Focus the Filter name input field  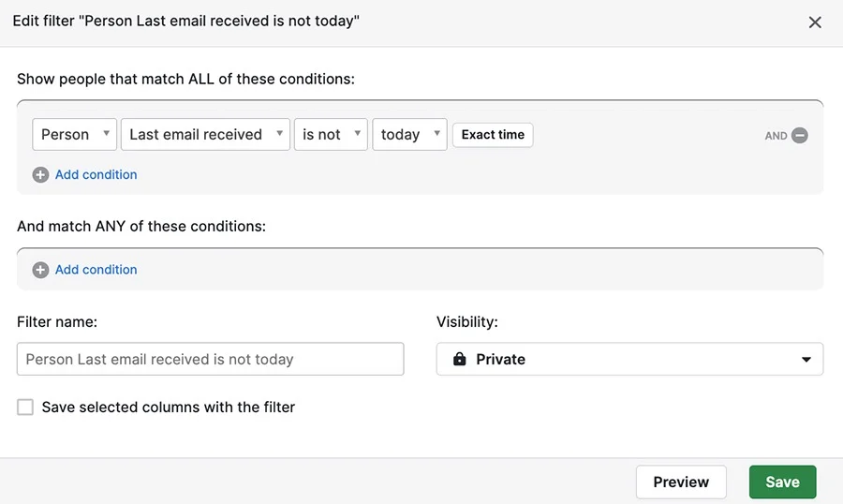210,359
